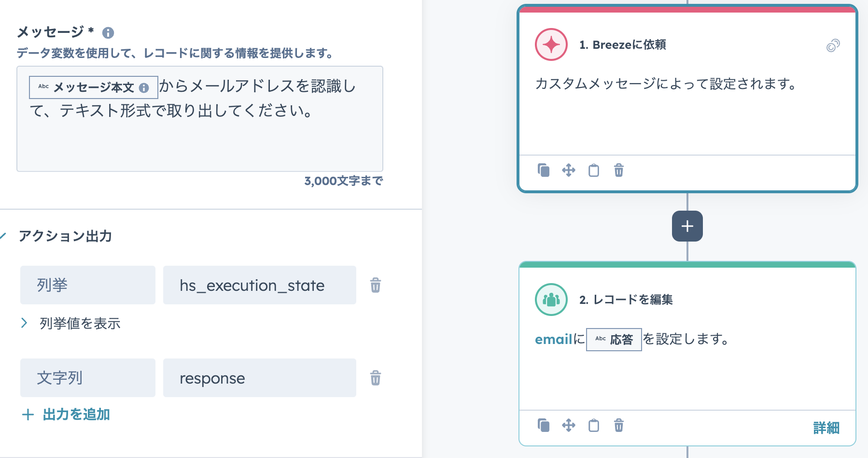Viewport: 868px width, 458px height.
Task: Click inside the メッセージ text area
Action: (x=200, y=119)
